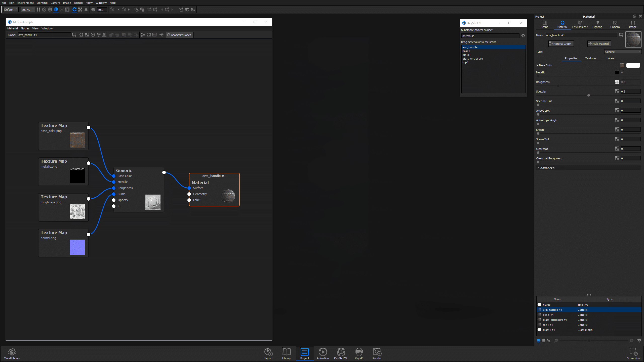This screenshot has height=362, width=644.
Task: Open the Camera tab in Project panel
Action: click(615, 24)
